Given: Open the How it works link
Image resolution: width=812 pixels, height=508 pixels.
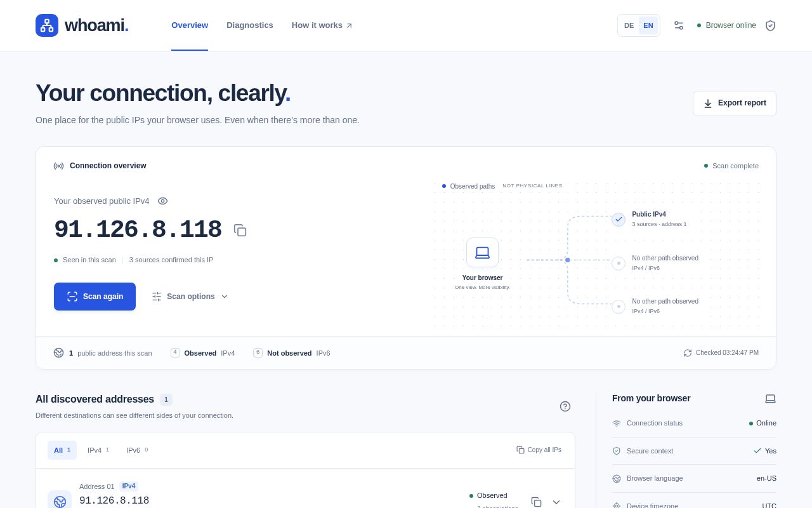Looking at the screenshot, I should click(322, 25).
